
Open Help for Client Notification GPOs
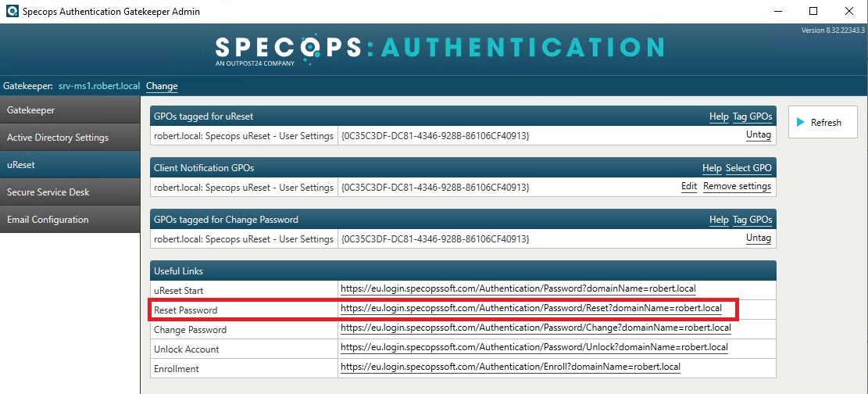[712, 168]
